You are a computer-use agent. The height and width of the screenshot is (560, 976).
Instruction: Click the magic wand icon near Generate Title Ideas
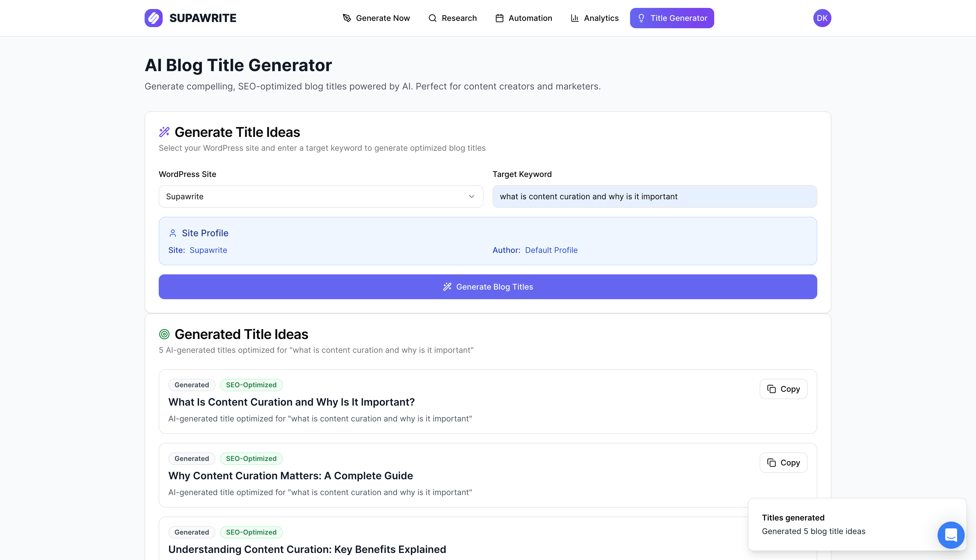[164, 132]
